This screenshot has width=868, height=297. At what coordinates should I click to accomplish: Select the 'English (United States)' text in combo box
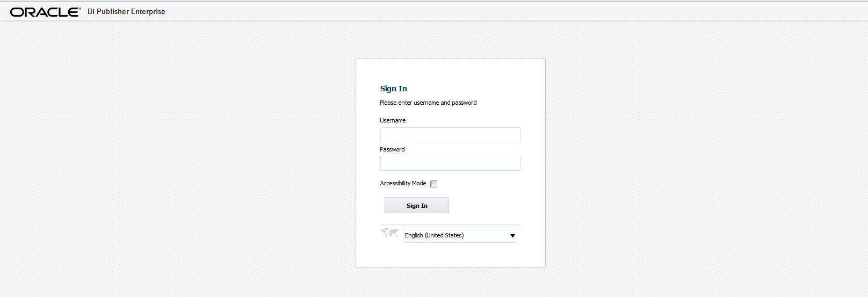point(434,235)
